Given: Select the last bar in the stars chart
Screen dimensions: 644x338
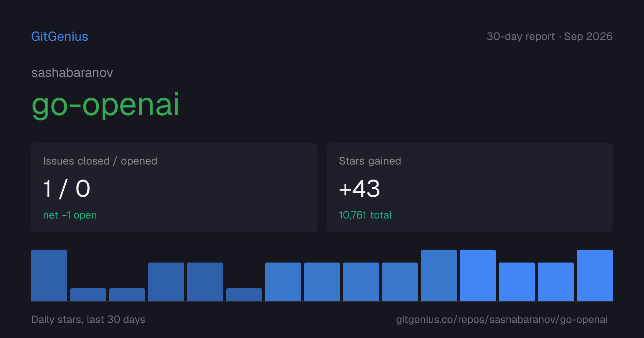Looking at the screenshot, I should pyautogui.click(x=595, y=275).
